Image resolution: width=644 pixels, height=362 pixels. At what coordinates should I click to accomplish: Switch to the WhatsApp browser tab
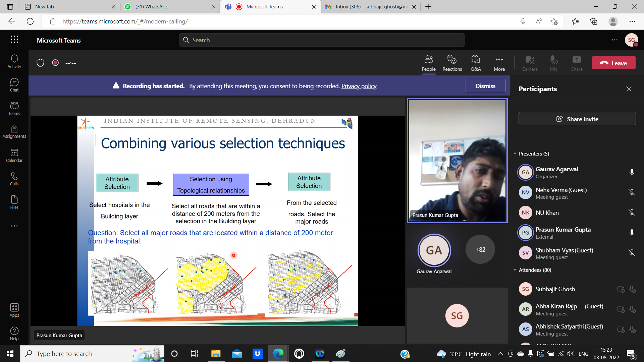(170, 7)
